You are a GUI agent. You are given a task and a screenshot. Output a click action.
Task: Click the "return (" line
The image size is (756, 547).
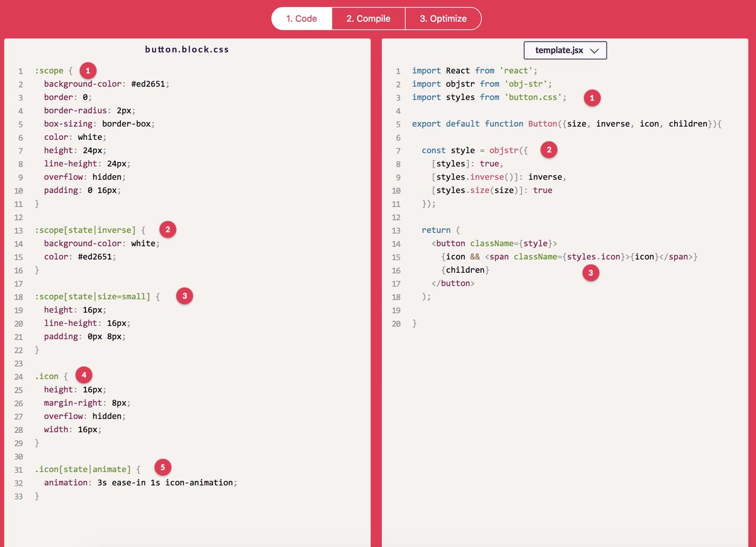pyautogui.click(x=441, y=230)
